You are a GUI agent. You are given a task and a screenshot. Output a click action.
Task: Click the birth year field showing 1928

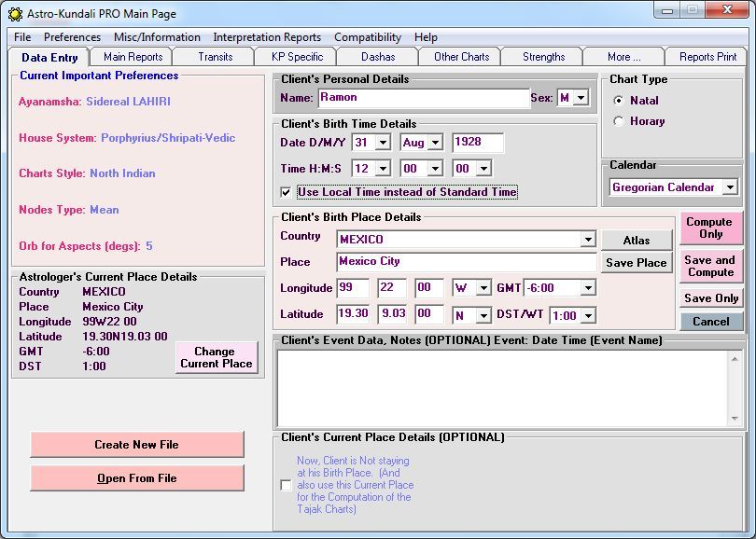pos(477,144)
